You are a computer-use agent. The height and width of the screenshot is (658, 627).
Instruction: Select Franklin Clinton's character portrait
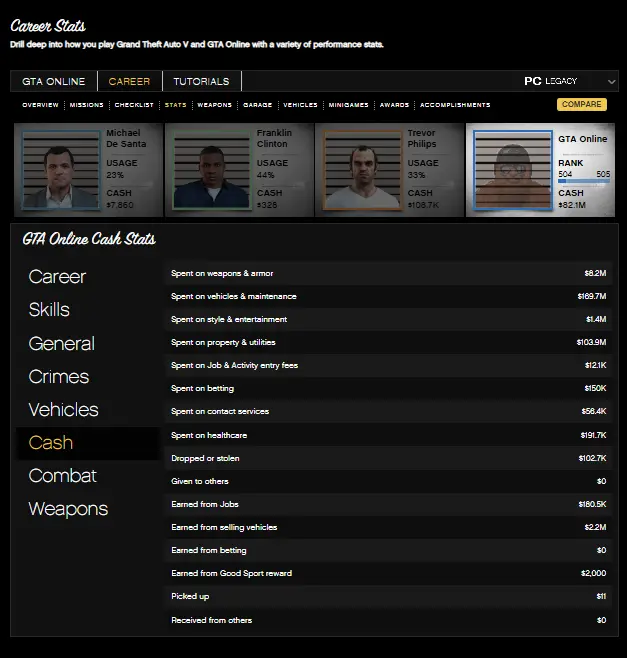pos(212,170)
